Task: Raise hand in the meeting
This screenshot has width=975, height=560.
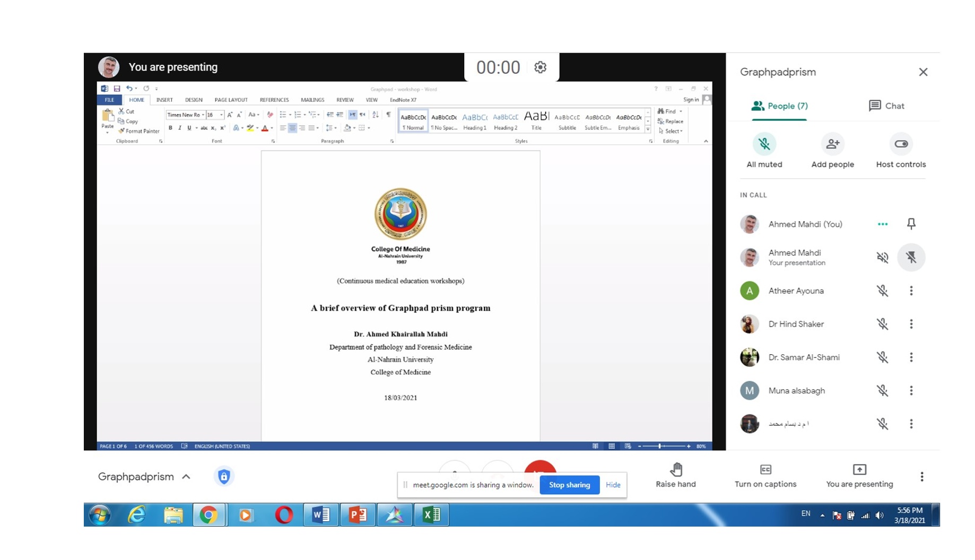Action: point(676,476)
